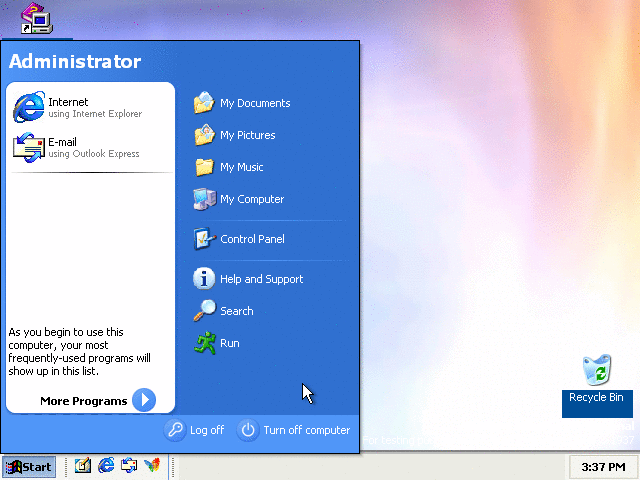The image size is (640, 480).
Task: Open the My Pictures folder icon
Action: [x=204, y=135]
